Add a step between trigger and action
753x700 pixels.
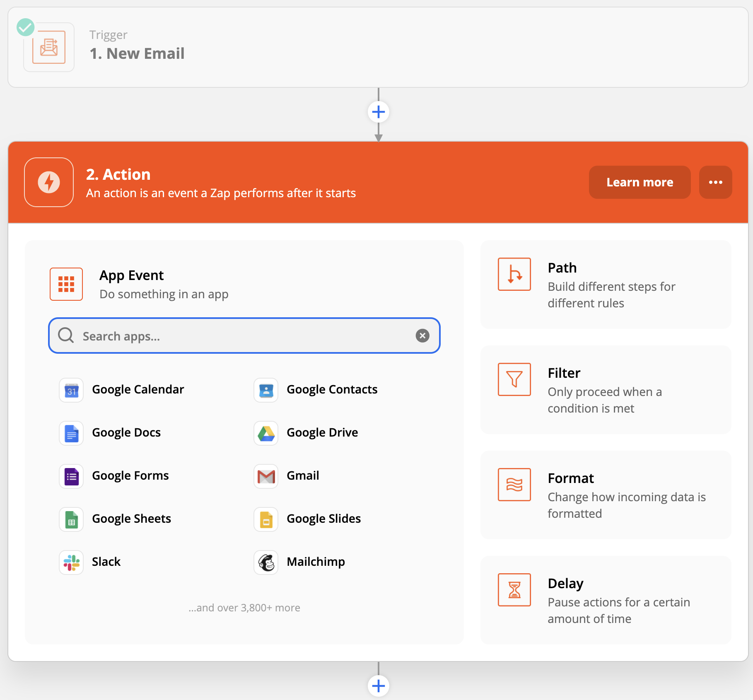[x=379, y=112]
